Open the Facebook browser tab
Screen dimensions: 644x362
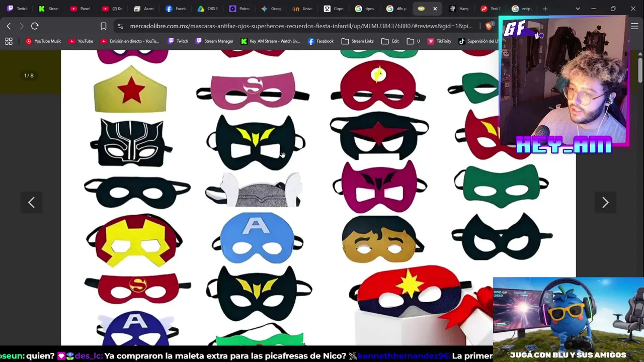[176, 9]
